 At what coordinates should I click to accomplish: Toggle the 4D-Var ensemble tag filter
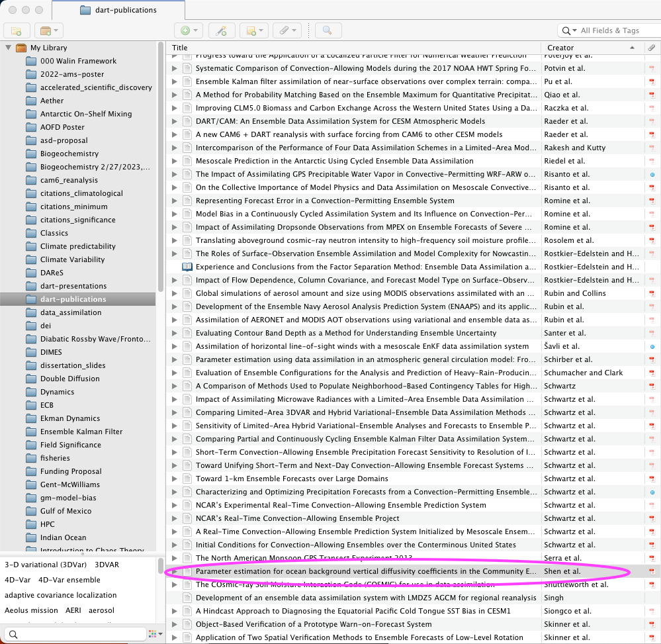click(69, 580)
